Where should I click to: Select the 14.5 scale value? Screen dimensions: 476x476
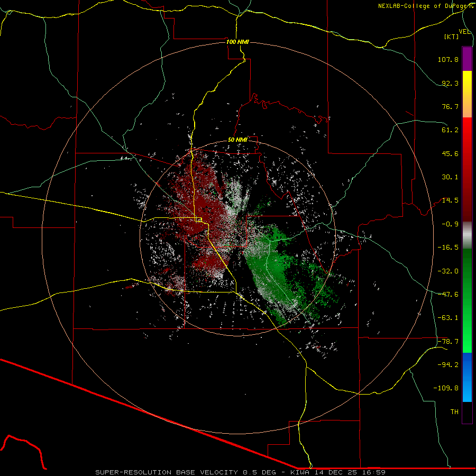450,200
